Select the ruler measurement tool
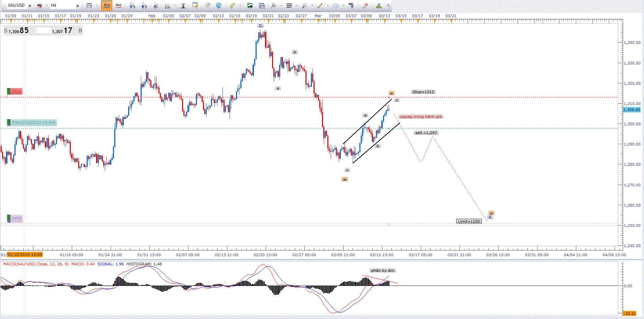Image resolution: width=644 pixels, height=319 pixels. click(x=232, y=5)
